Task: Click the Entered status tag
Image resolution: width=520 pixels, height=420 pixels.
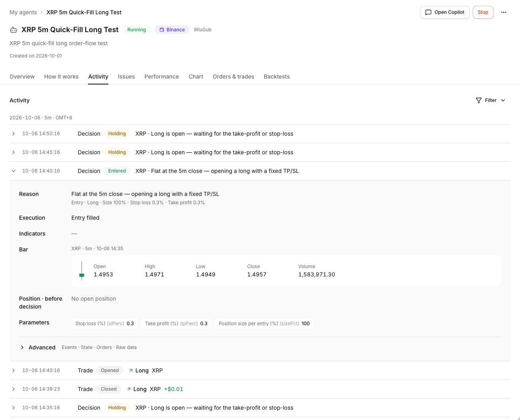Action: click(117, 171)
